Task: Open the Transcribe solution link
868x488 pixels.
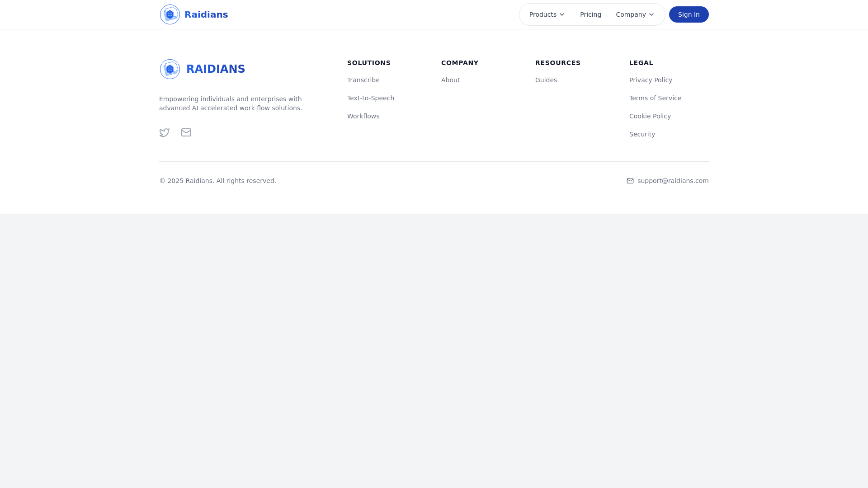Action: [363, 80]
